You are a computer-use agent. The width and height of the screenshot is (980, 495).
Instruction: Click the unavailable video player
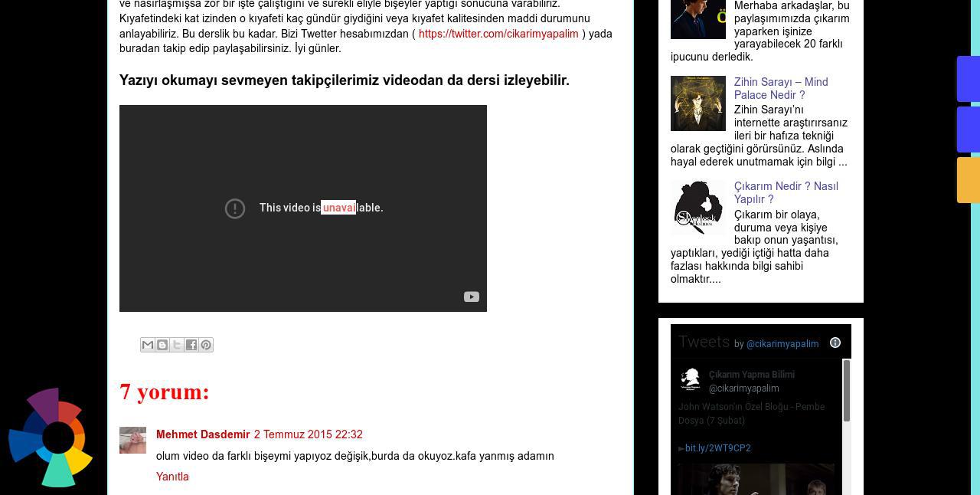click(x=303, y=208)
